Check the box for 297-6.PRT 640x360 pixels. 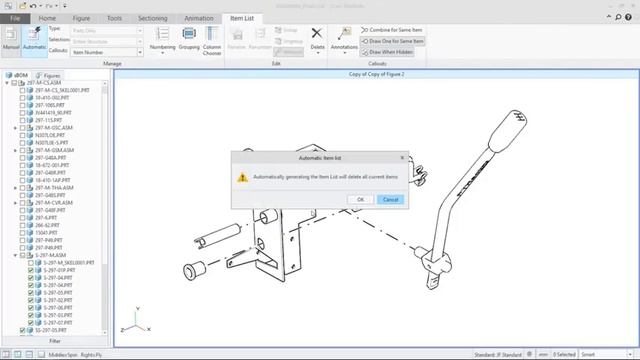(22, 218)
